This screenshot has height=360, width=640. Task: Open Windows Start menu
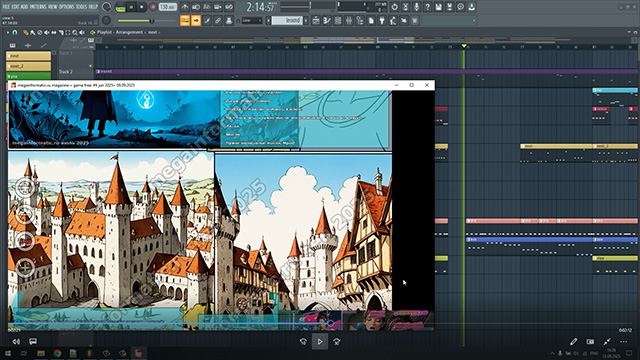[x=8, y=353]
